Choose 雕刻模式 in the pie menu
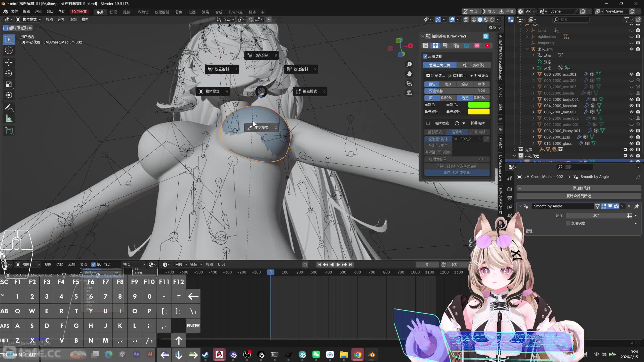 [261, 127]
